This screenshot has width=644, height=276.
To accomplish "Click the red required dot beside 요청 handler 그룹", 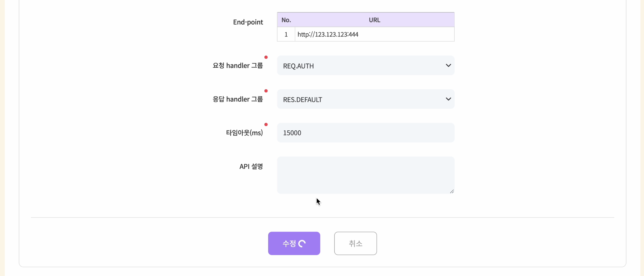I will tap(266, 57).
